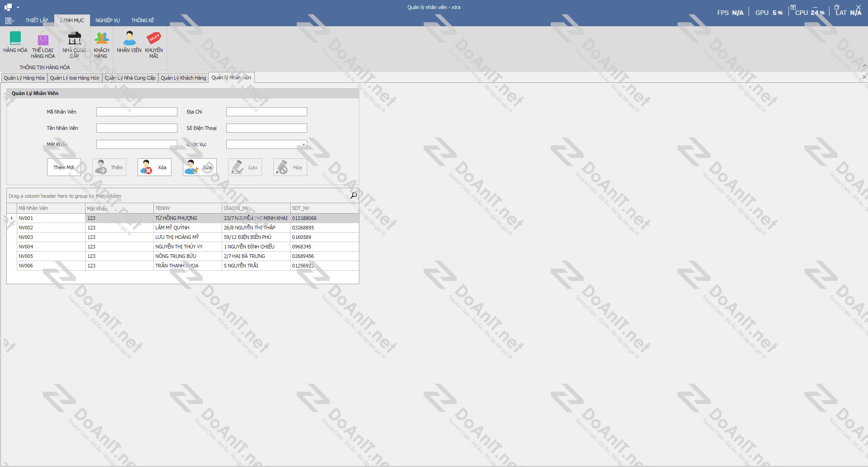Sort by Mã Nhân Viên column header

pyautogui.click(x=51, y=208)
